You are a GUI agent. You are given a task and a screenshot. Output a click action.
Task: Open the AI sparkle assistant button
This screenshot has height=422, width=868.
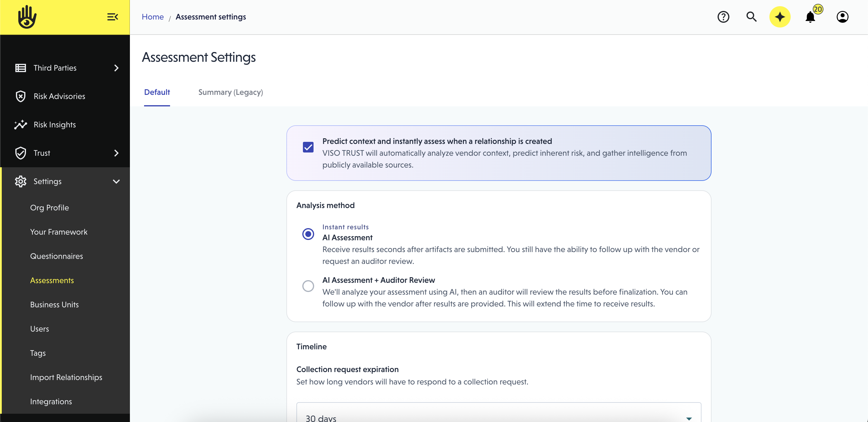(780, 17)
